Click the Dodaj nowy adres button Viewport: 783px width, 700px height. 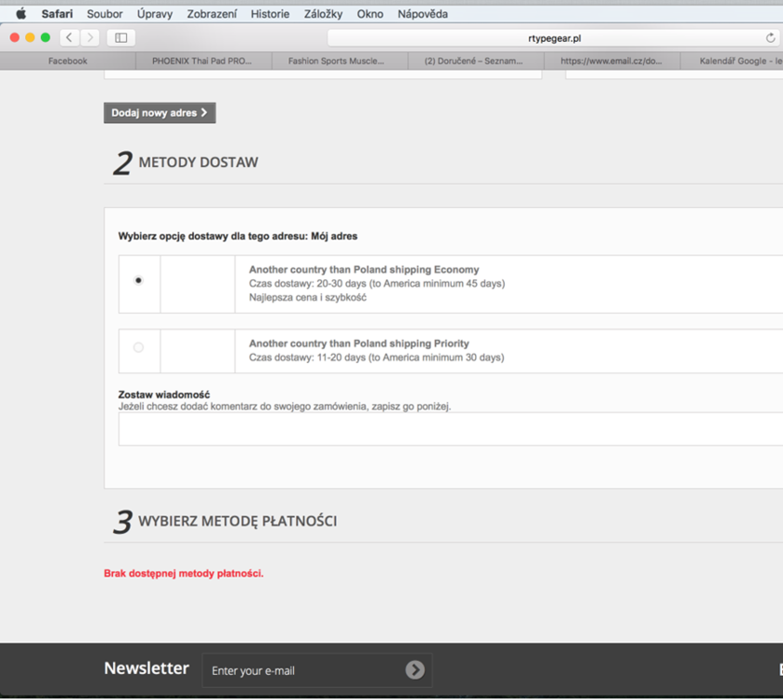(x=160, y=113)
